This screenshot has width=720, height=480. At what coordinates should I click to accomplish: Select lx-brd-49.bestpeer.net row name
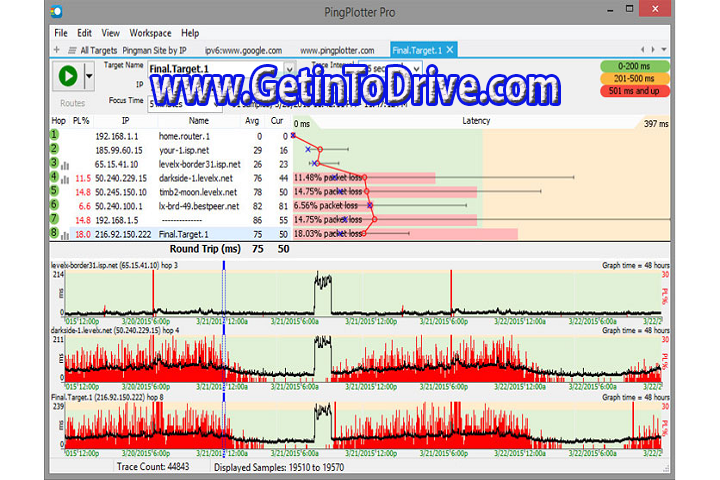(x=199, y=206)
